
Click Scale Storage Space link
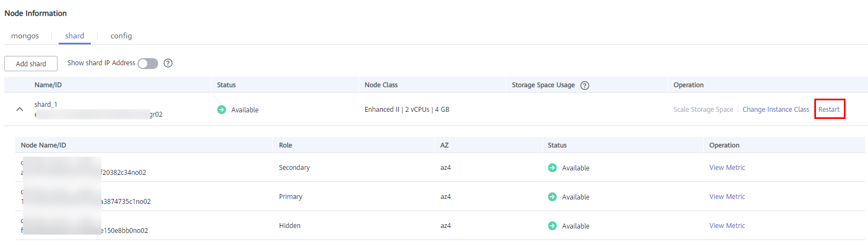tap(703, 110)
